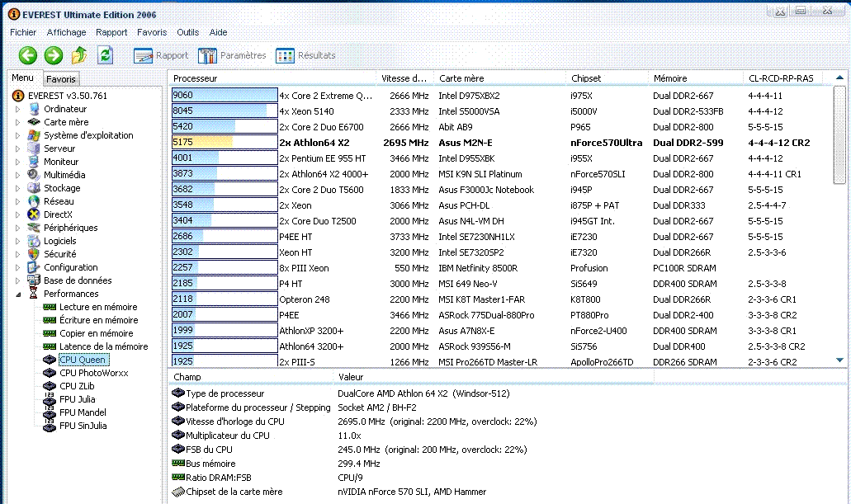Switch to the Menu tab
The width and height of the screenshot is (851, 504).
(x=23, y=78)
